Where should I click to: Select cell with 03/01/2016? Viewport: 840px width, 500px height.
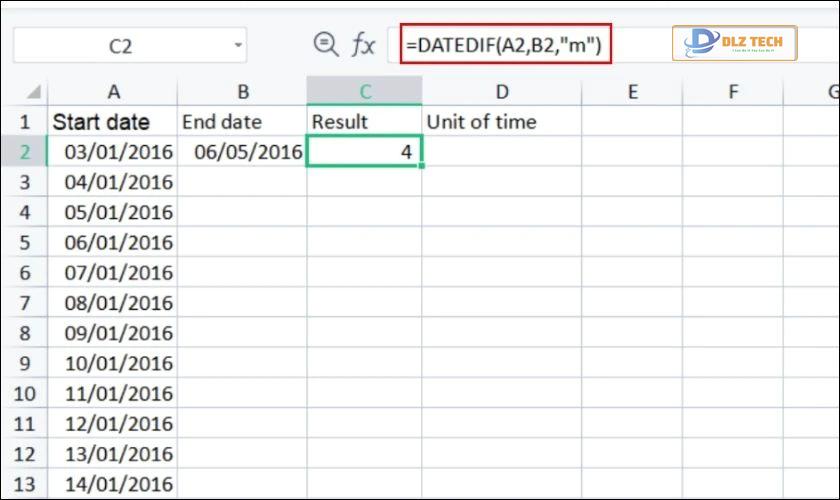[x=113, y=152]
